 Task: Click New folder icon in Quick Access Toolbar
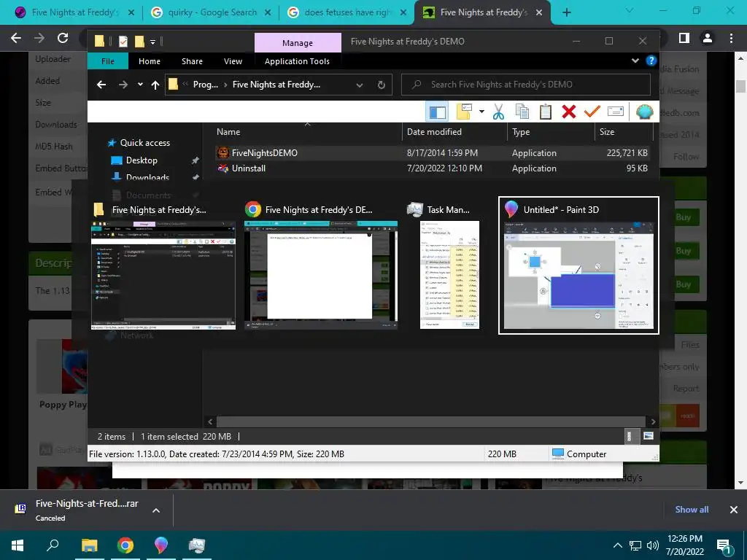point(139,42)
